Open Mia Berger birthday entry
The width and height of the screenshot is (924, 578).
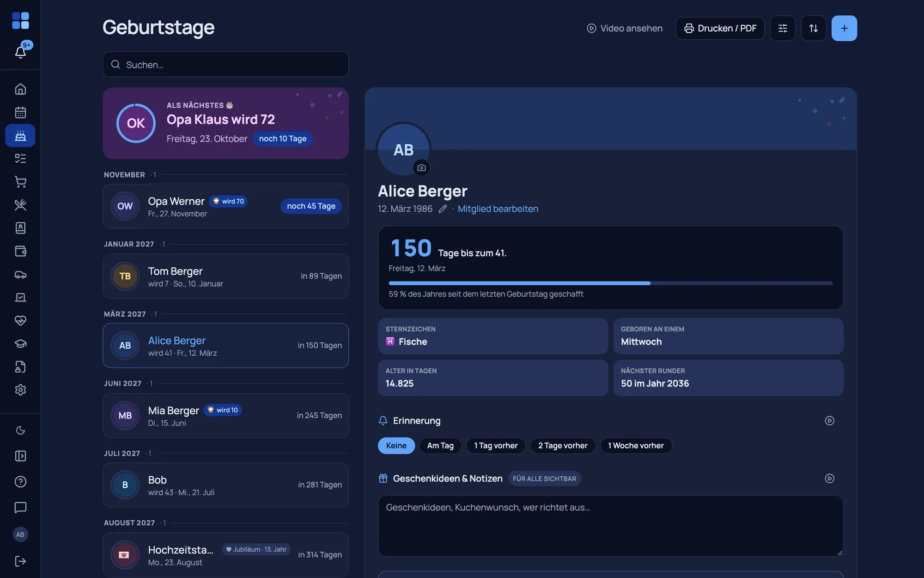click(225, 415)
